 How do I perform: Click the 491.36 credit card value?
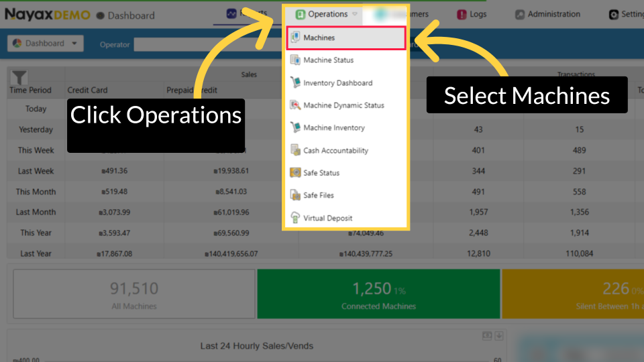114,171
